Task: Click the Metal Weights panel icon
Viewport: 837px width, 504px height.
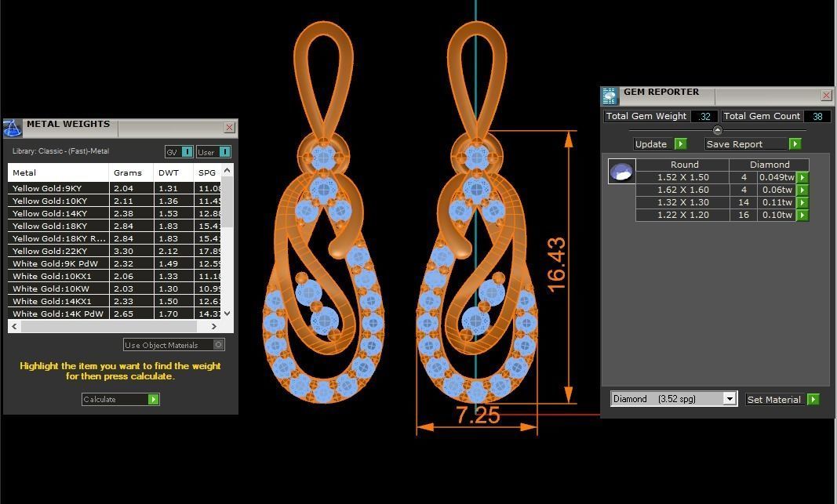Action: point(13,129)
